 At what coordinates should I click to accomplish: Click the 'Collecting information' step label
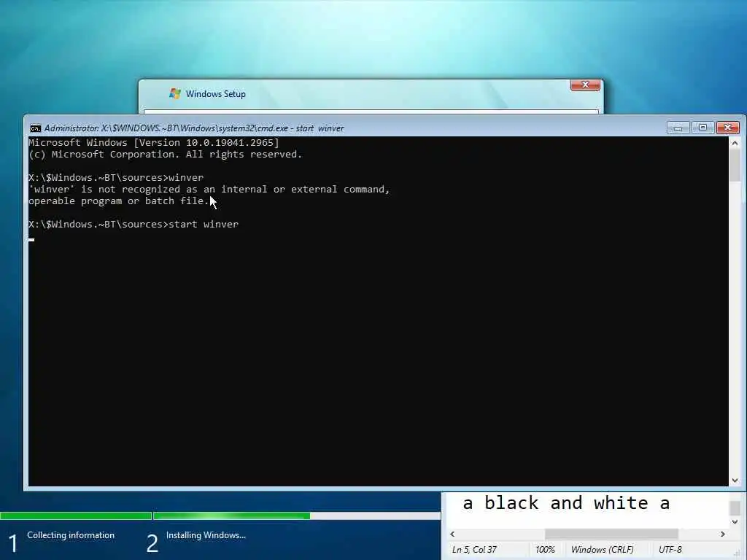(71, 535)
